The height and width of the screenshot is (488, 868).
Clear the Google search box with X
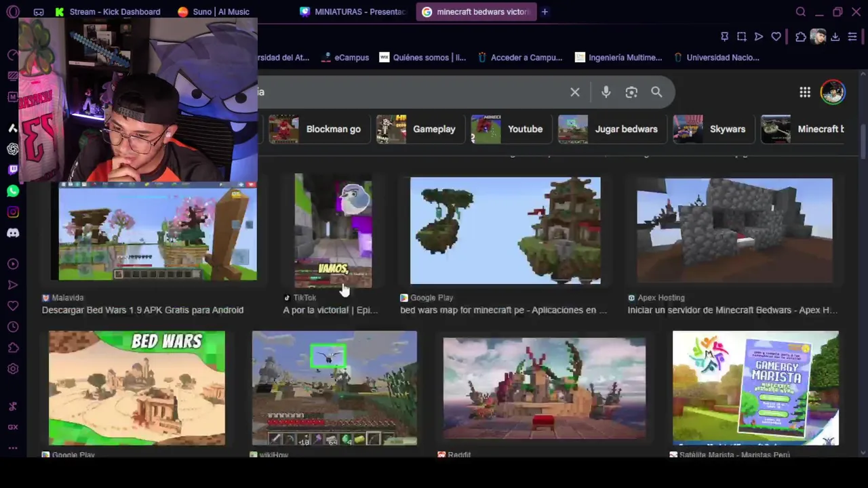point(575,92)
